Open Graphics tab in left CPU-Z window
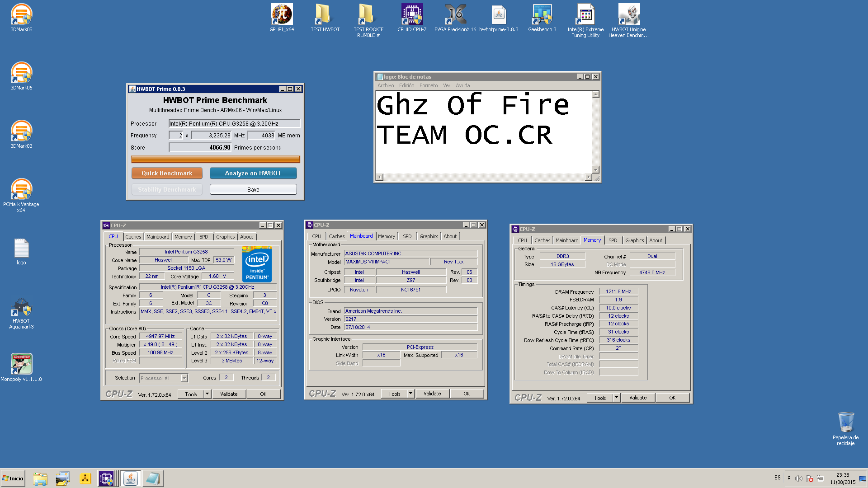Image resolution: width=868 pixels, height=488 pixels. pos(225,237)
